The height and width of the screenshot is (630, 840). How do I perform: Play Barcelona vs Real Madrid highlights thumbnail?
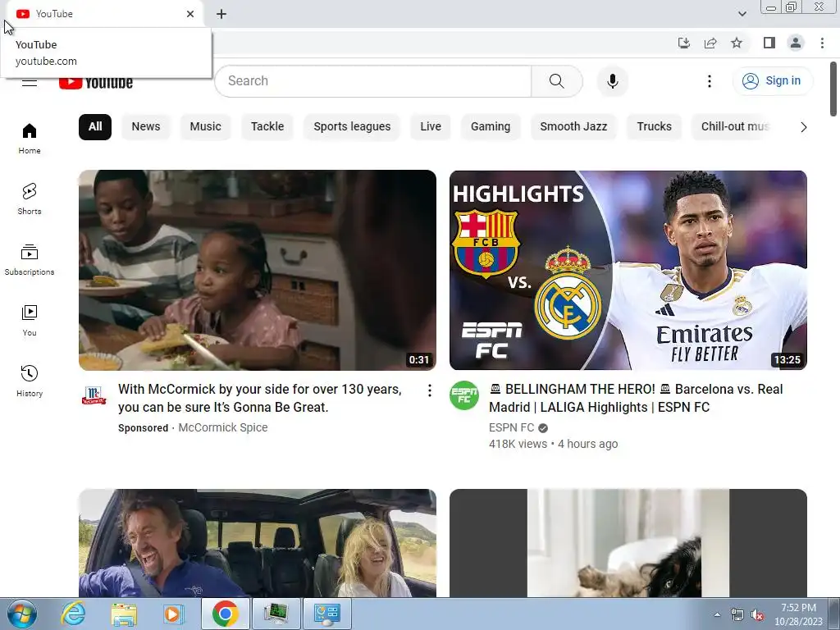[x=628, y=270]
